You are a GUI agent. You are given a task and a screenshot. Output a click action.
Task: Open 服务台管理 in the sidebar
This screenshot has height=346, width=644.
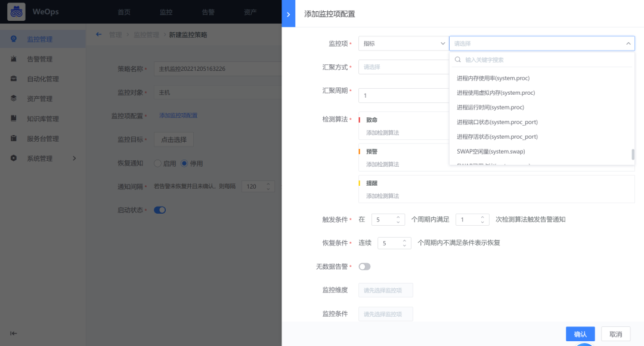43,139
